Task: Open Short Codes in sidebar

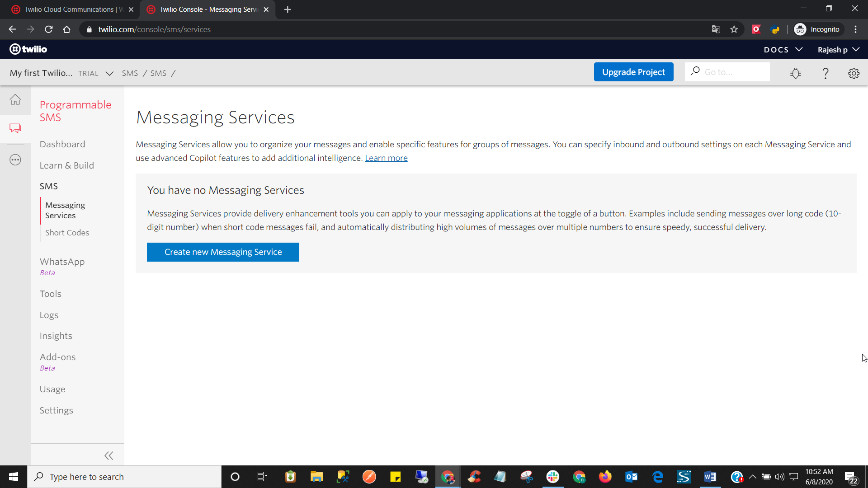Action: (x=67, y=233)
